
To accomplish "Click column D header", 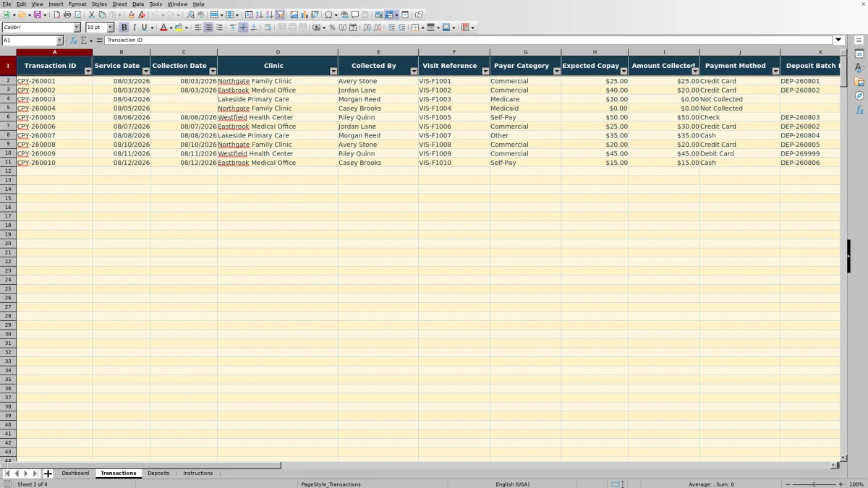I will pos(277,52).
